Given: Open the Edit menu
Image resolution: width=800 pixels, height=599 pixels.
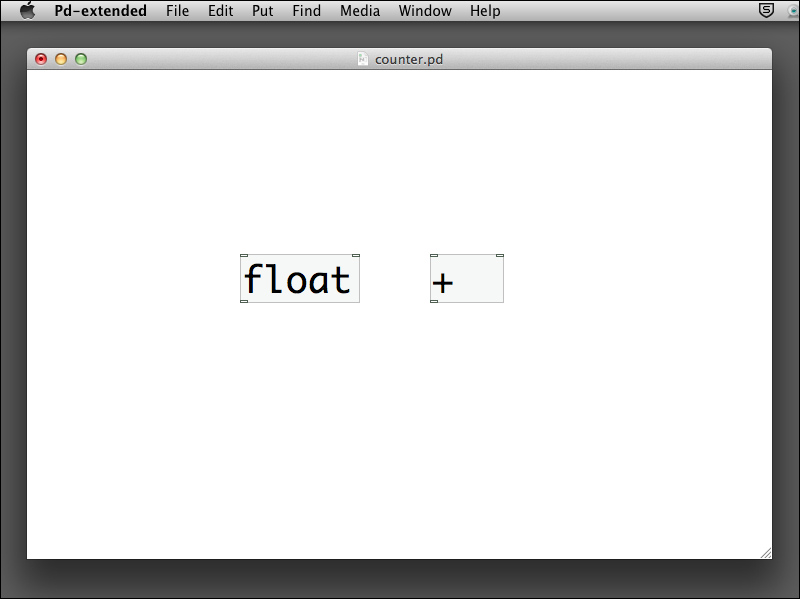Looking at the screenshot, I should (x=220, y=11).
